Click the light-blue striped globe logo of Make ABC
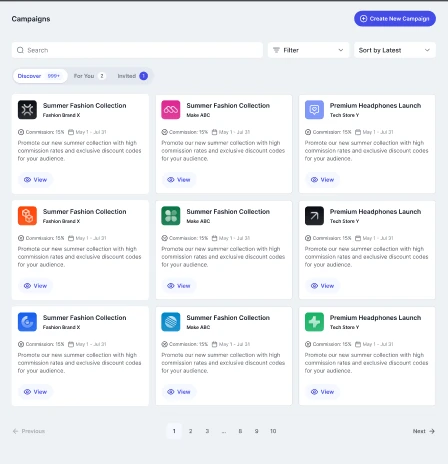Viewport: 448px width, 464px height. [x=171, y=322]
